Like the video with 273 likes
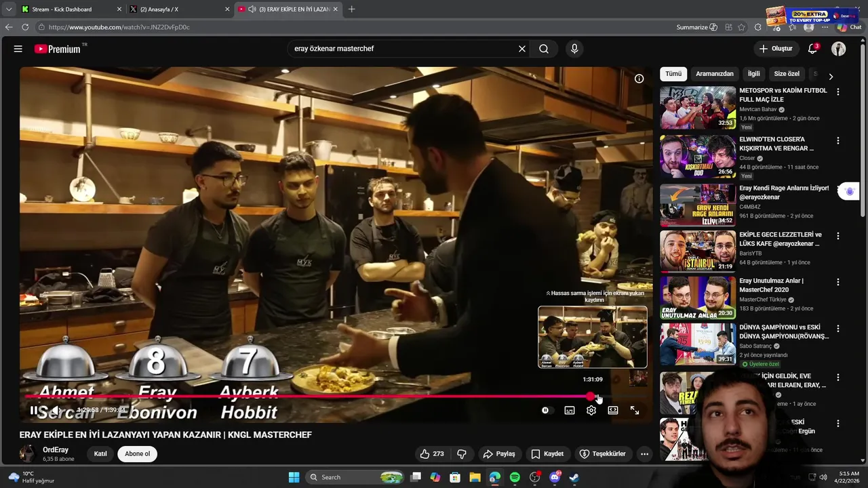Image resolution: width=868 pixels, height=488 pixels. tap(432, 454)
